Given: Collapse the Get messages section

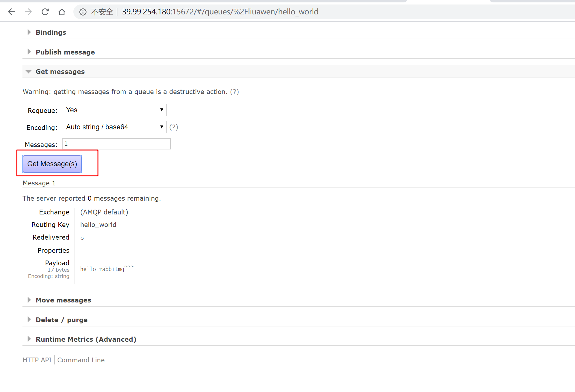Looking at the screenshot, I should pyautogui.click(x=60, y=72).
